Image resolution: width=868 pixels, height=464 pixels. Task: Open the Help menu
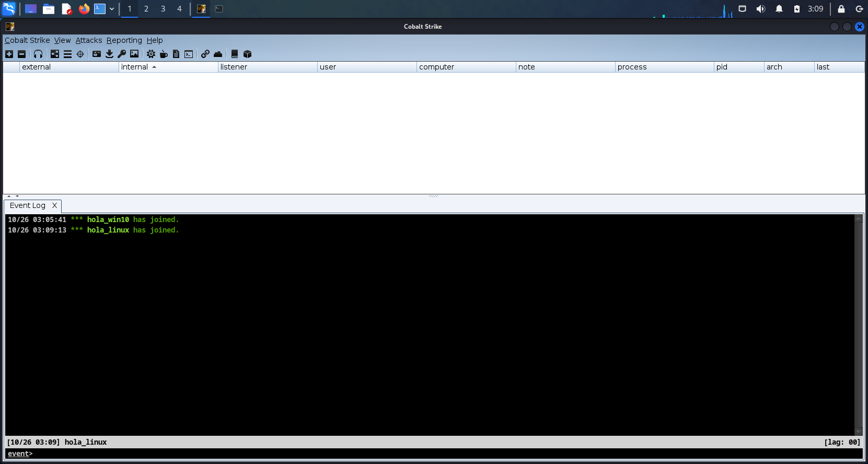[155, 40]
